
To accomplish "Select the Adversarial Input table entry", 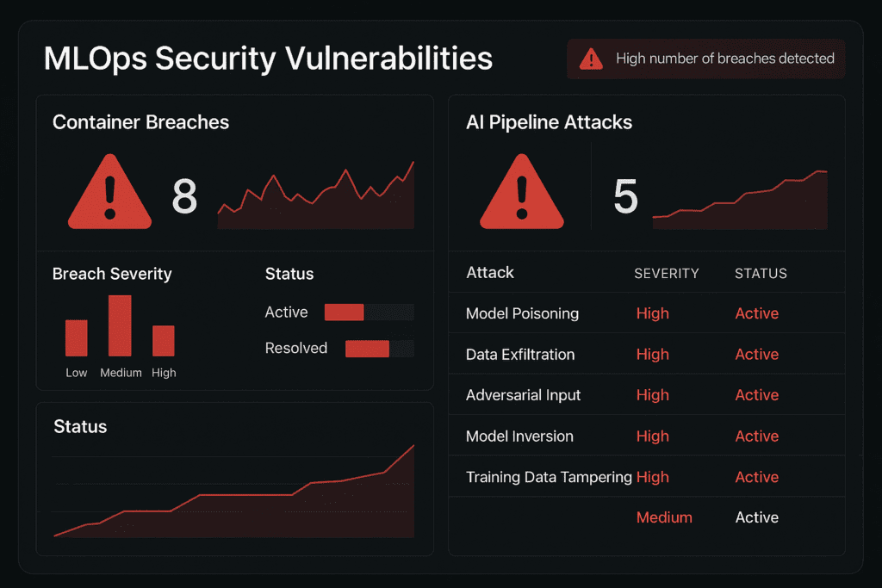I will [x=523, y=395].
